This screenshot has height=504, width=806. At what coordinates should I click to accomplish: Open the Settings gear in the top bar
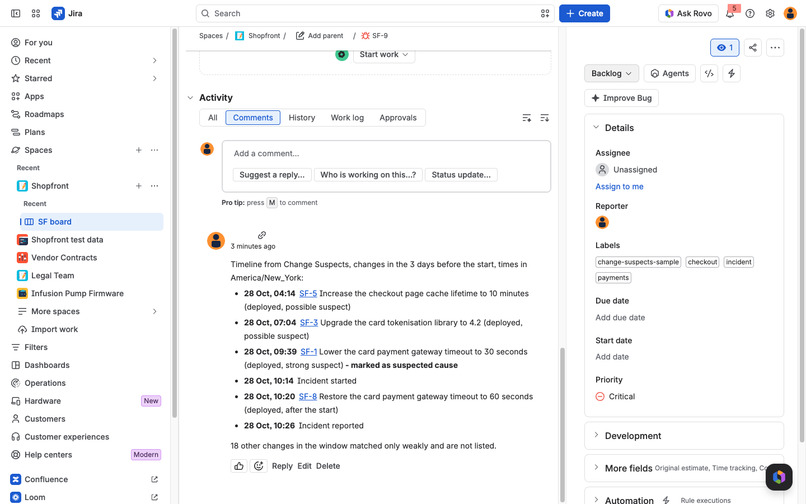click(770, 13)
